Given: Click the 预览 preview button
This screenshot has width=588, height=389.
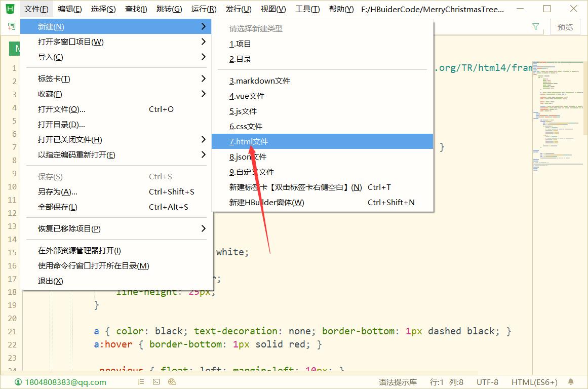Looking at the screenshot, I should click(565, 27).
